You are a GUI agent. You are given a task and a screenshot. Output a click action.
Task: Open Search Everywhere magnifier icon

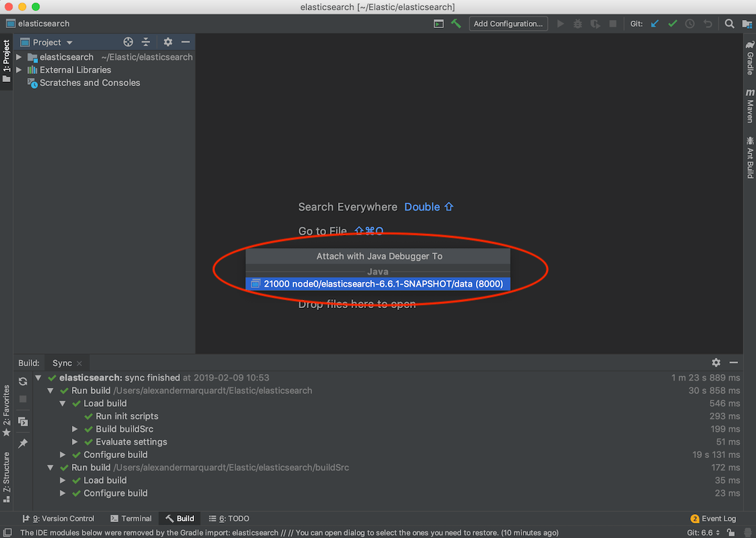pos(729,23)
